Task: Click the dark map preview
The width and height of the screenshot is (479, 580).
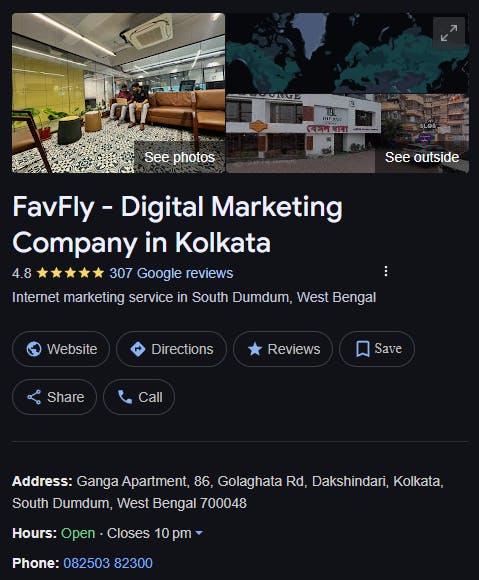Action: (348, 53)
